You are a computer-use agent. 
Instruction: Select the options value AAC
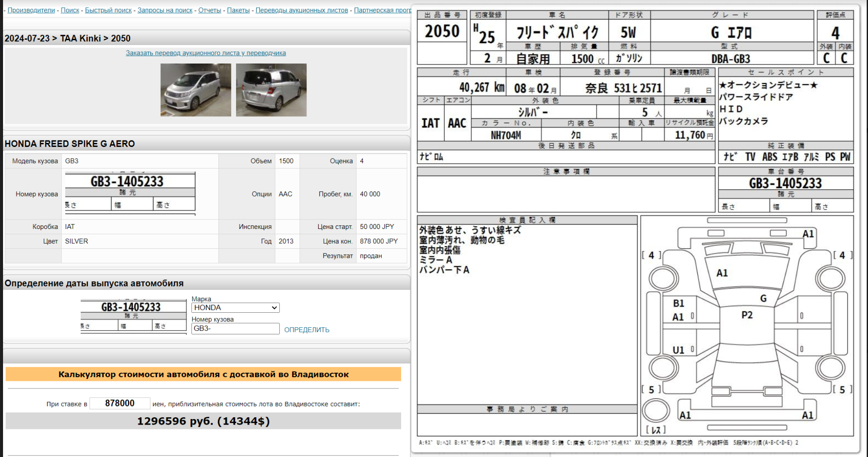[x=285, y=194]
